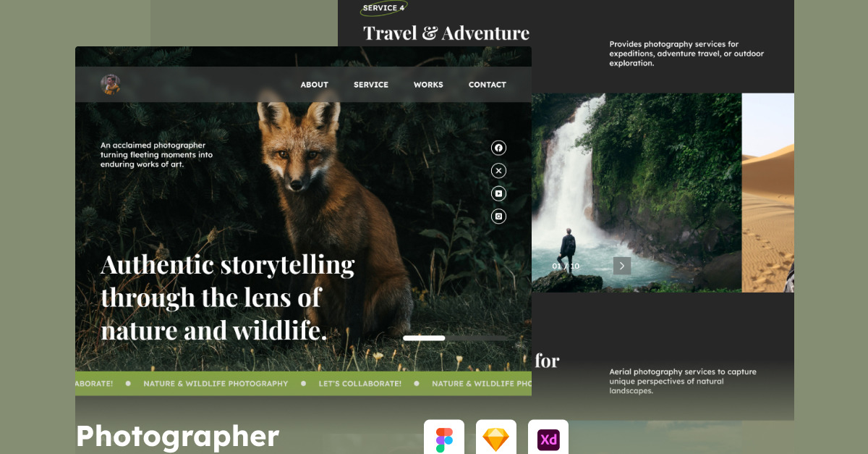This screenshot has height=454, width=868.
Task: Select the waterfall gallery photo
Action: tap(637, 193)
